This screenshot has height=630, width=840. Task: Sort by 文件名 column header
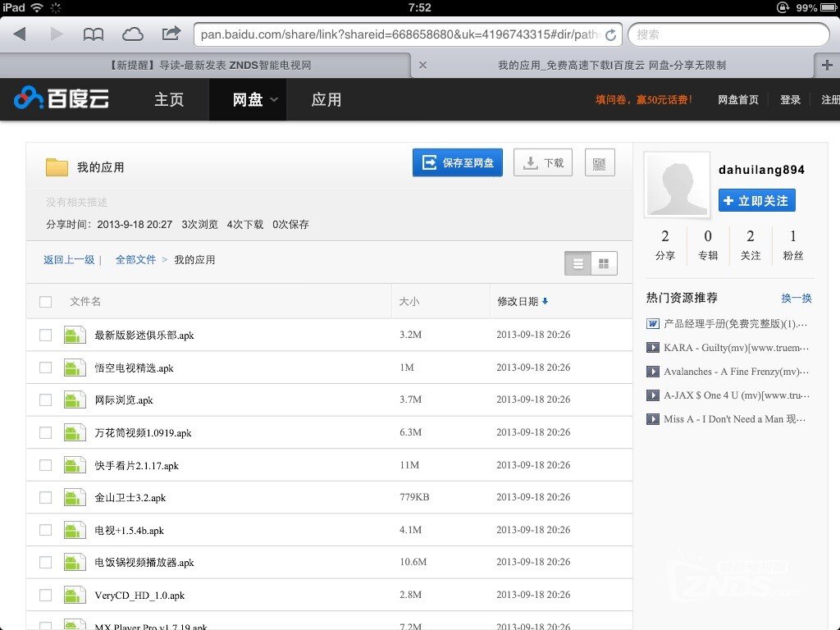tap(85, 302)
